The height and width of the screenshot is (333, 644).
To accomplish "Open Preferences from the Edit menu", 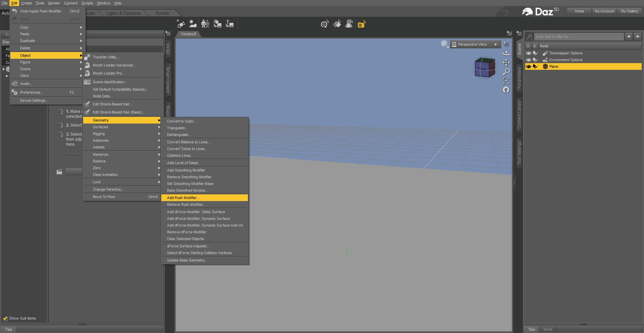I will click(x=47, y=92).
